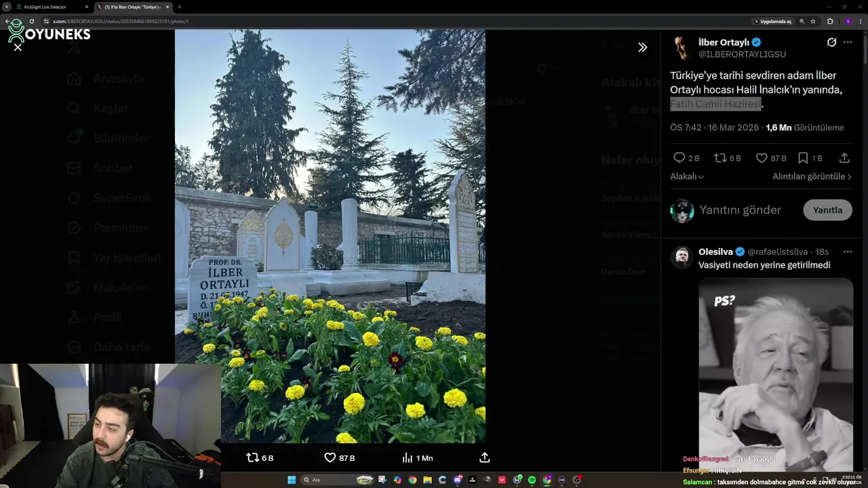Open the Windows Start menu
Viewport: 868px width, 488px height.
pos(292,480)
